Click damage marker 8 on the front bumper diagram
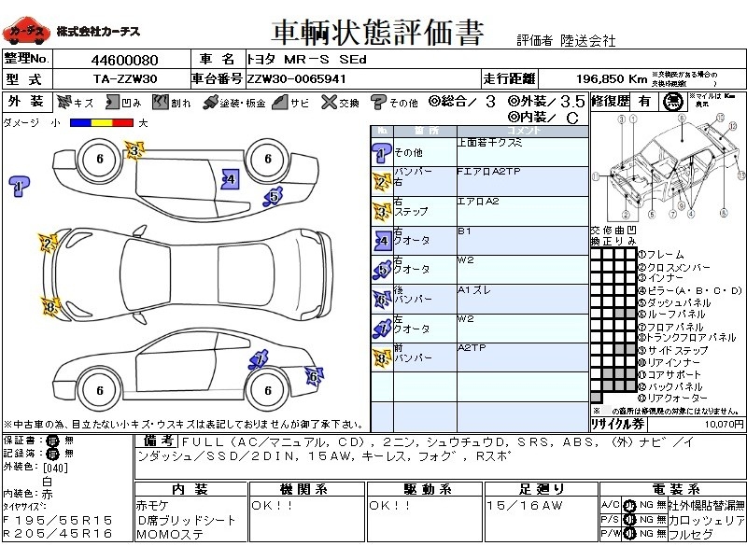This screenshot has height=560, width=747. click(x=50, y=307)
